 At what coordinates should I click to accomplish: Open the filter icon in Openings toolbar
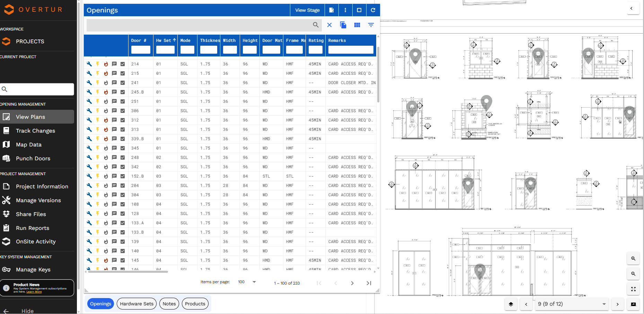click(371, 25)
